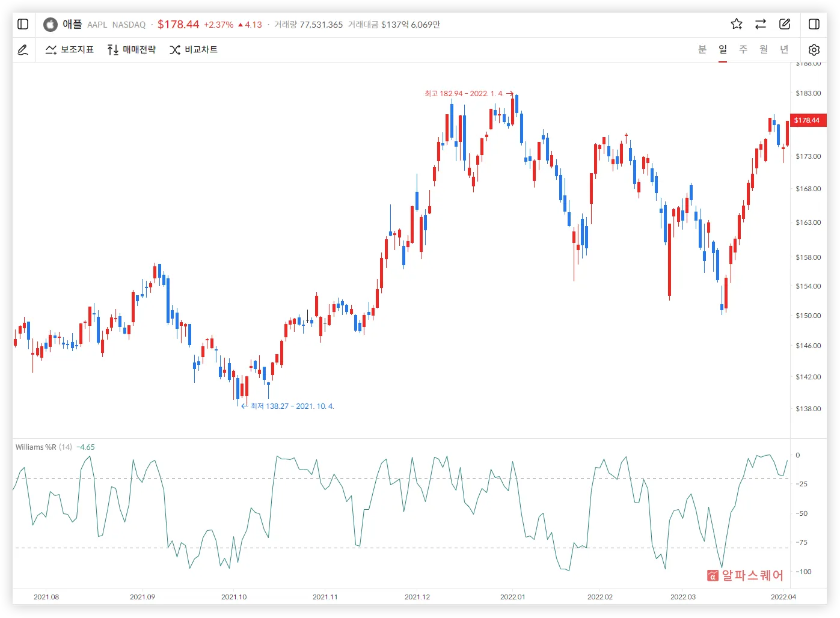
Task: Click the 애플 stock name
Action: pos(72,24)
